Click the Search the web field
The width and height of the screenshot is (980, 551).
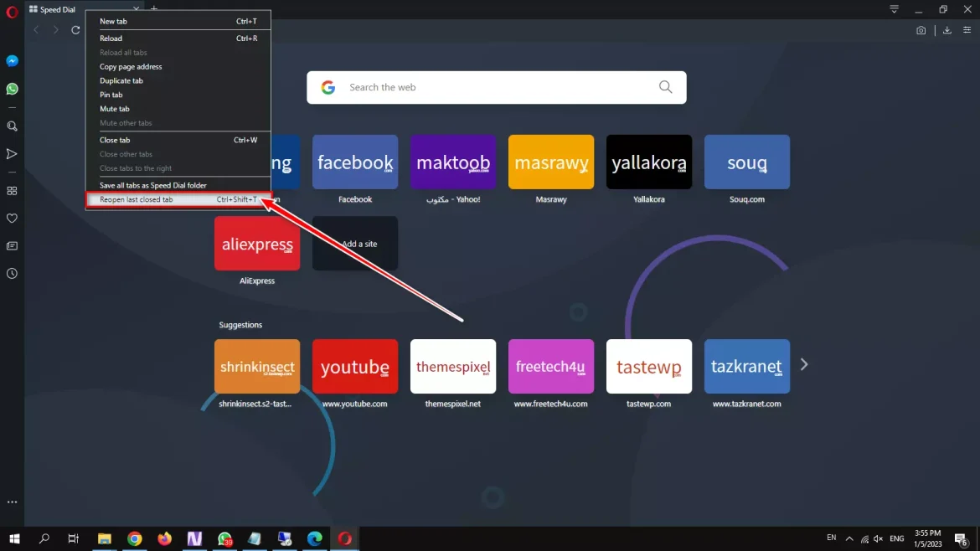(x=497, y=87)
